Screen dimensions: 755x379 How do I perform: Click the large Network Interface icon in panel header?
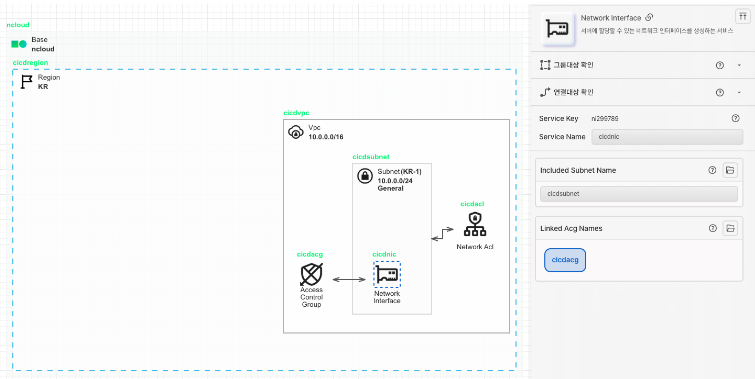[x=558, y=29]
